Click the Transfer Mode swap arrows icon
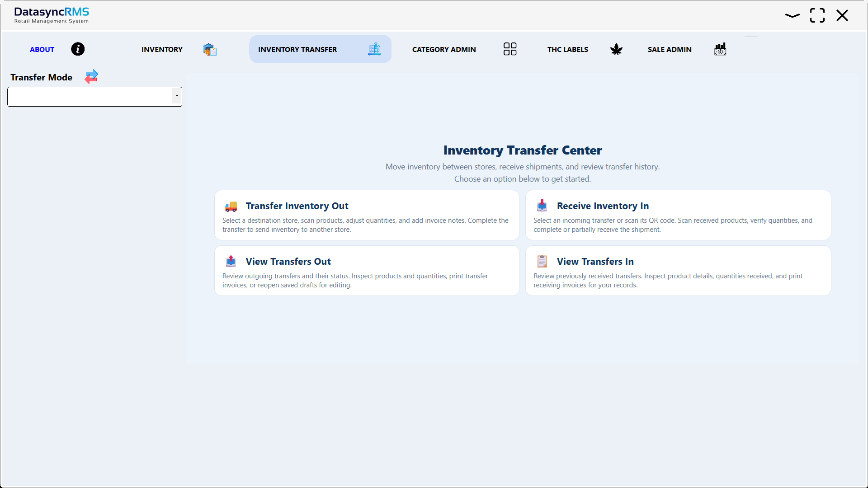Screen dimensions: 868x488 (91, 77)
